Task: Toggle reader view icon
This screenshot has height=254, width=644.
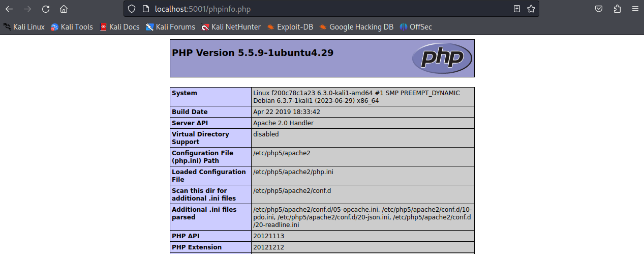Action: (x=517, y=9)
